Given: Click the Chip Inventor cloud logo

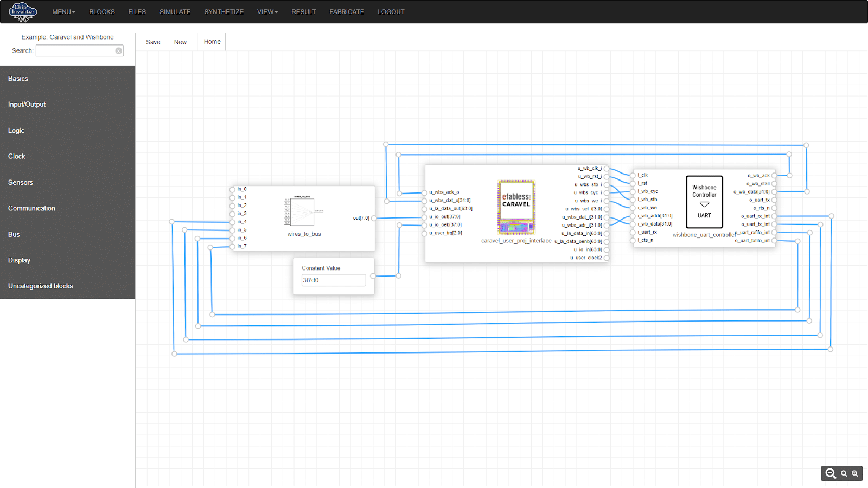Looking at the screenshot, I should tap(23, 12).
